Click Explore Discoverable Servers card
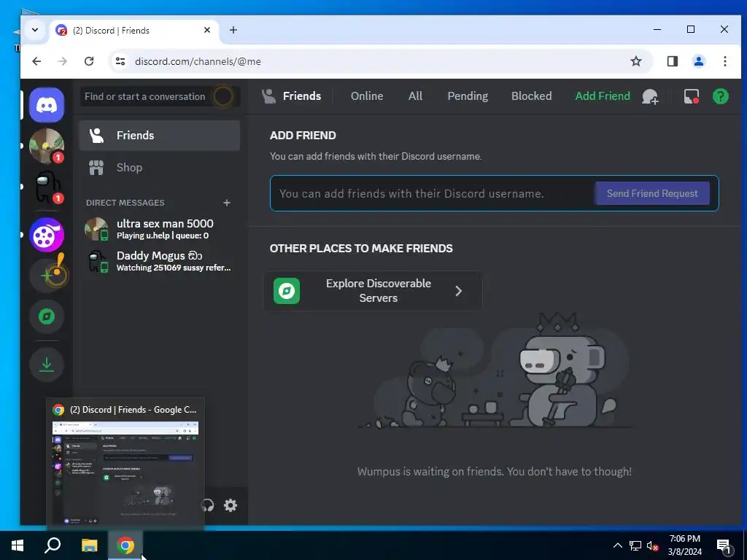Viewport: 747px width, 560px height. 373,290
